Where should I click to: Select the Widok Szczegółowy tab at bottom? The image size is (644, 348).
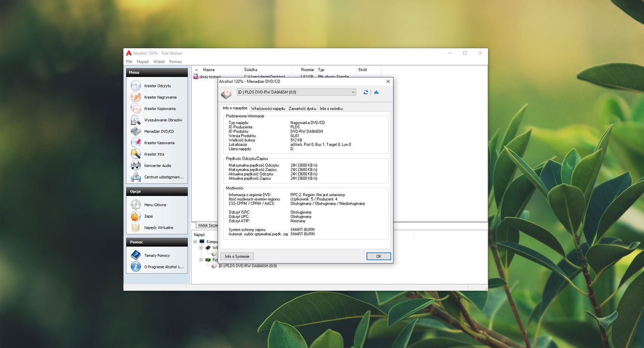pyautogui.click(x=207, y=225)
